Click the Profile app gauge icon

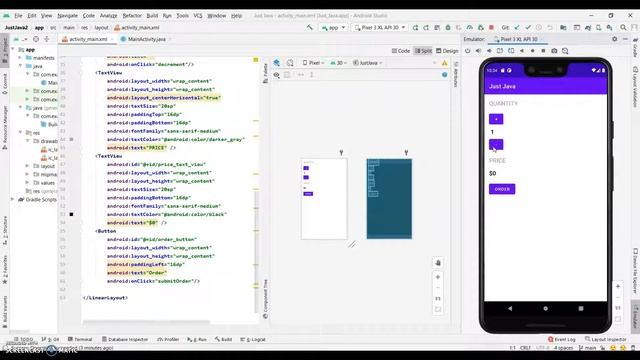tap(470, 27)
